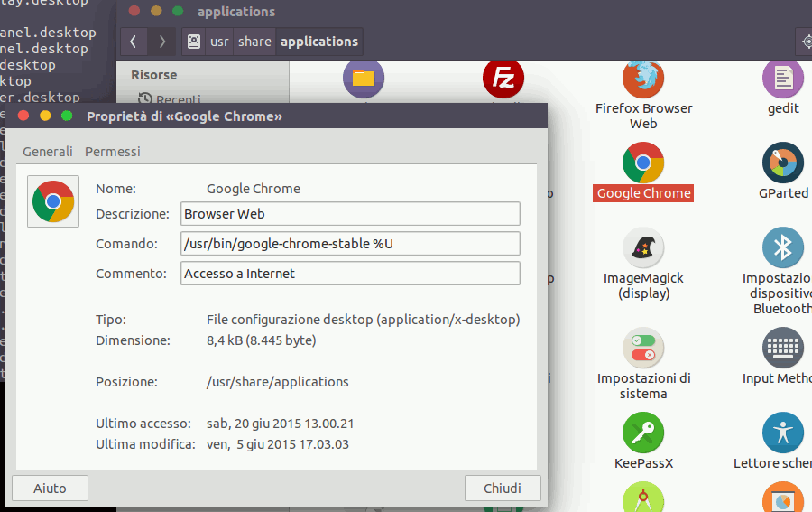Select the Firefox Browser Web launcher
This screenshot has height=512, width=812.
click(643, 79)
